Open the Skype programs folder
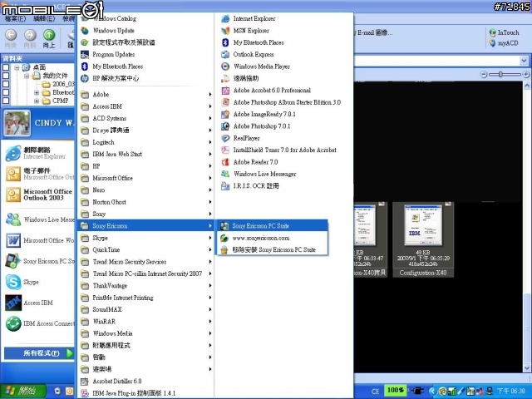 click(146, 238)
